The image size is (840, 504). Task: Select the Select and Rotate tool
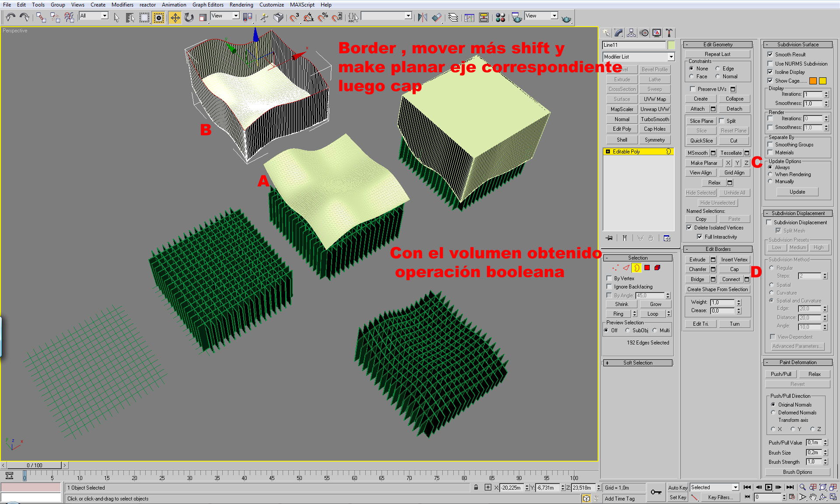189,17
